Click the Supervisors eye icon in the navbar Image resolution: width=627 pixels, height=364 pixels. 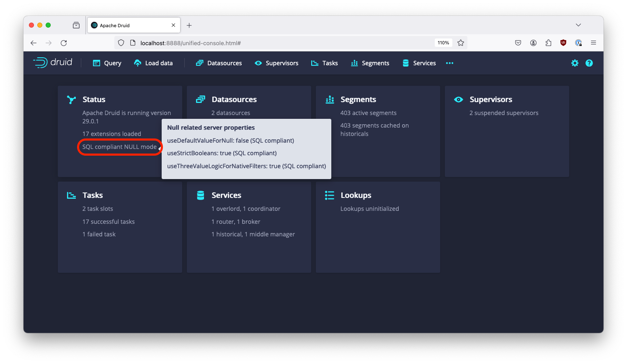pos(258,63)
